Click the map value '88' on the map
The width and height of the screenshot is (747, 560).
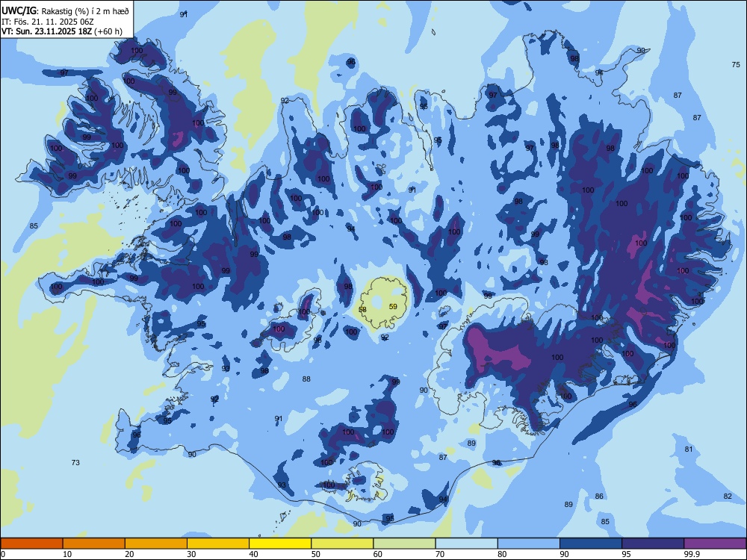click(x=306, y=379)
